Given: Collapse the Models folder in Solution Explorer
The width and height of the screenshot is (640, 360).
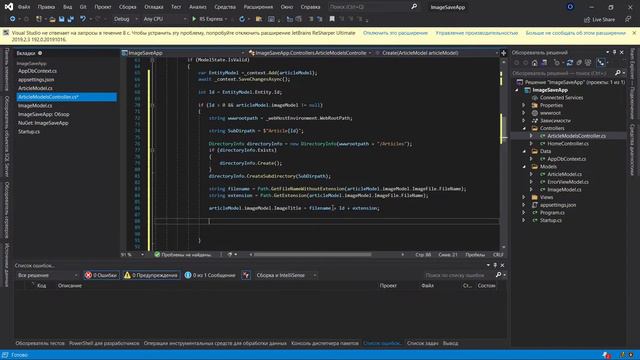Looking at the screenshot, I should pyautogui.click(x=524, y=167).
